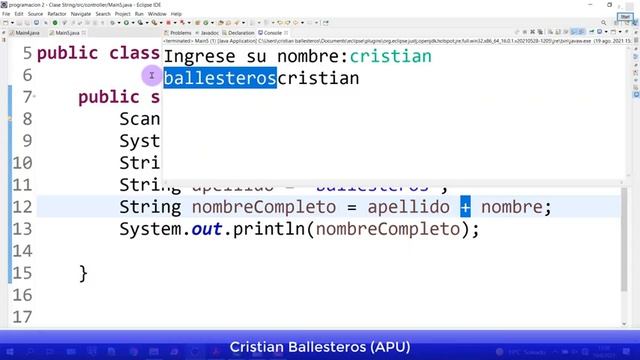
Task: Open the Search menu
Action: pos(103,14)
